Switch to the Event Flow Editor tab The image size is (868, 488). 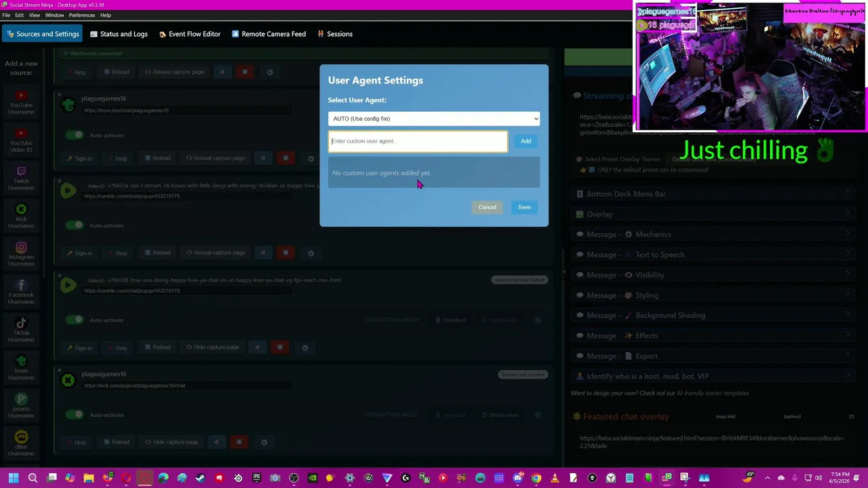pos(190,34)
